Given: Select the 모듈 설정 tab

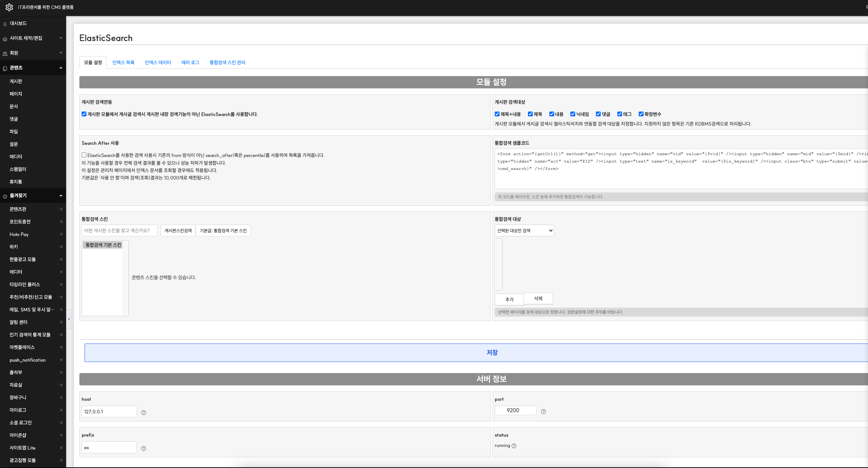Looking at the screenshot, I should [x=93, y=62].
